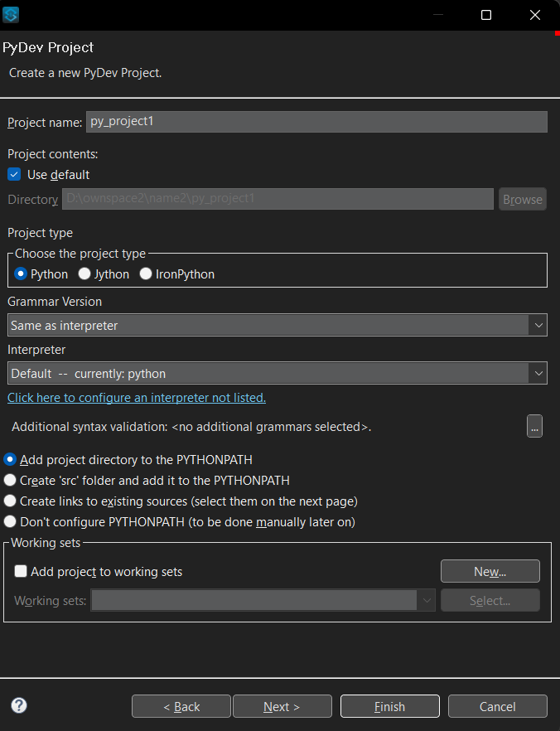Choose the IronPython radio button

click(146, 274)
